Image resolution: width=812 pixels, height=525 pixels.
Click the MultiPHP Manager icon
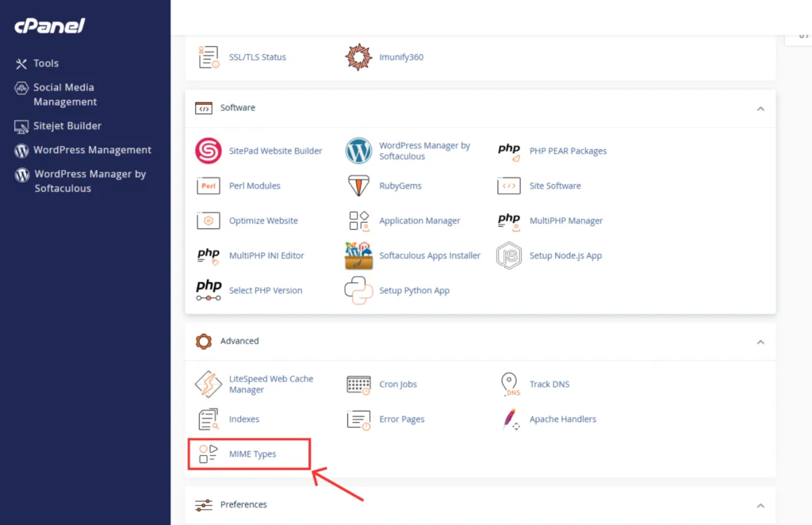click(508, 221)
